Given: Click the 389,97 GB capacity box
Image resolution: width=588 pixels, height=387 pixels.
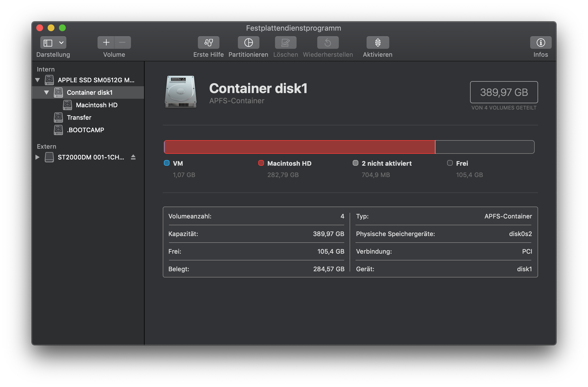Looking at the screenshot, I should click(504, 92).
